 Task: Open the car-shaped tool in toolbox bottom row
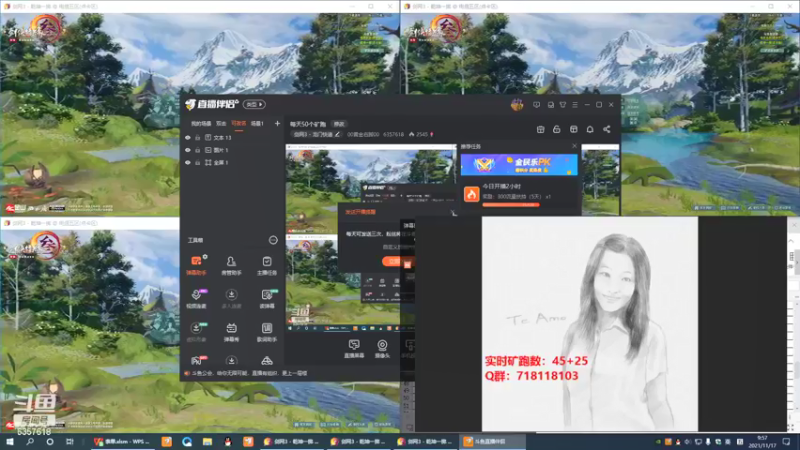click(x=267, y=361)
